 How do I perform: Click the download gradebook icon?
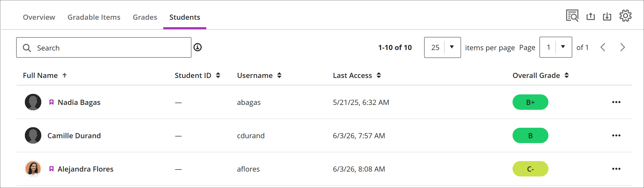click(x=607, y=16)
